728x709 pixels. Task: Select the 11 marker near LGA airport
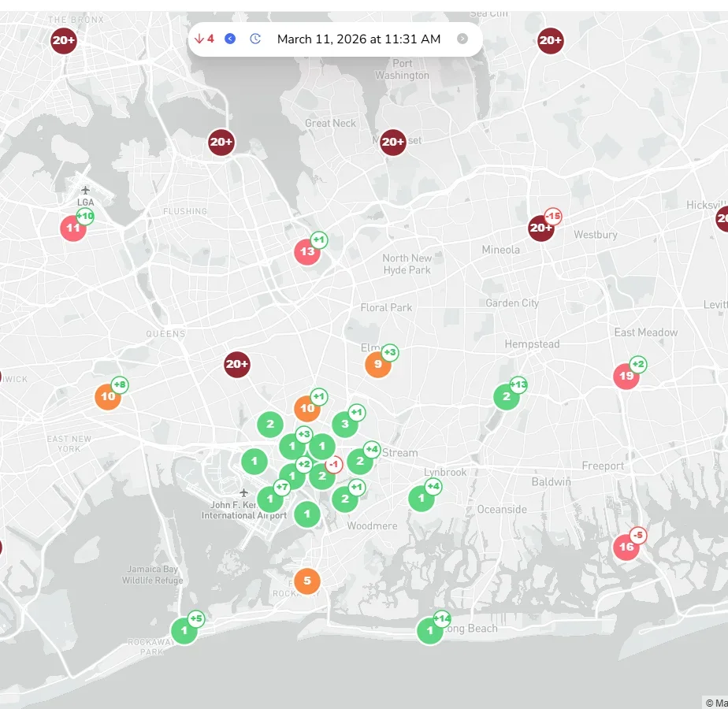coord(73,228)
